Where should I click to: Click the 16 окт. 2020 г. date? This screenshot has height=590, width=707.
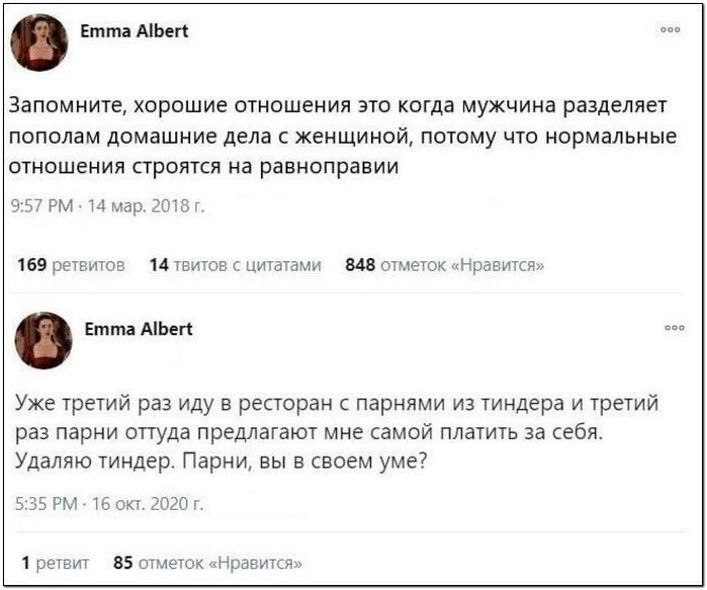[x=148, y=503]
